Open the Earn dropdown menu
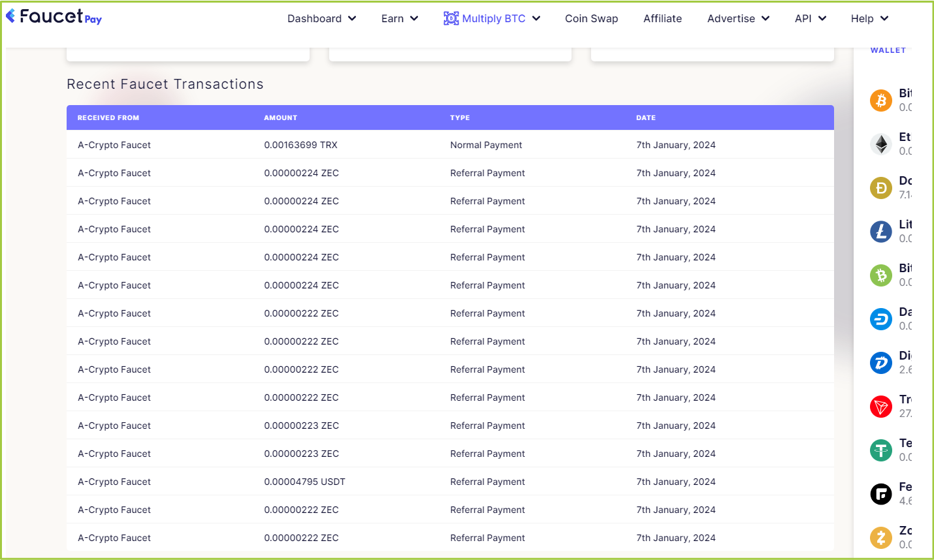The width and height of the screenshot is (934, 560). tap(399, 19)
